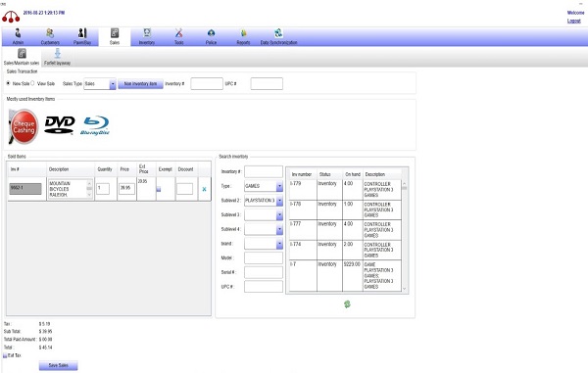
Task: Select inventory row I-778
Action: tap(345, 210)
